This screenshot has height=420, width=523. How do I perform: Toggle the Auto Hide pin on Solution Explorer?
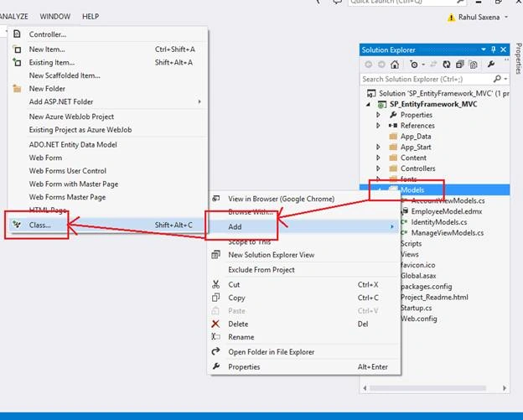pos(494,49)
